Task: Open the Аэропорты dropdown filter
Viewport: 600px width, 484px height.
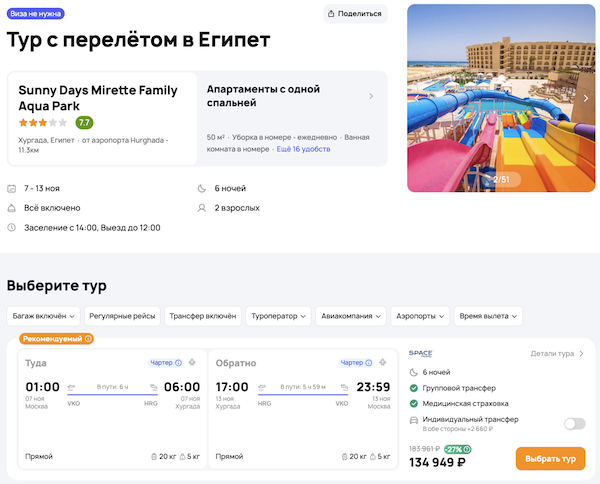Action: 419,316
